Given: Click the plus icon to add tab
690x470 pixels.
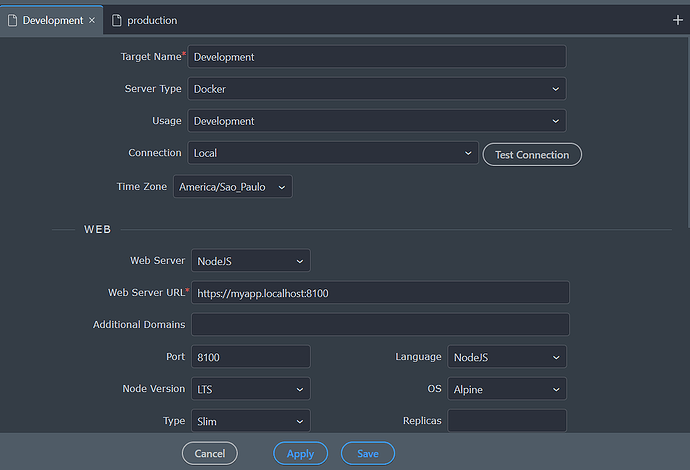Looking at the screenshot, I should (x=677, y=20).
